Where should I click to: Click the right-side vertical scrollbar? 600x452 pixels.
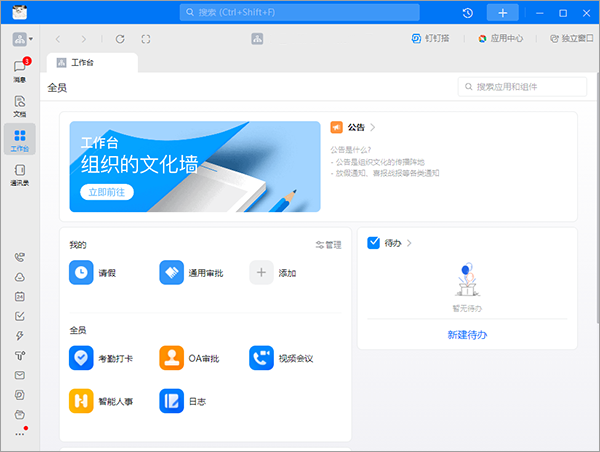[x=598, y=197]
